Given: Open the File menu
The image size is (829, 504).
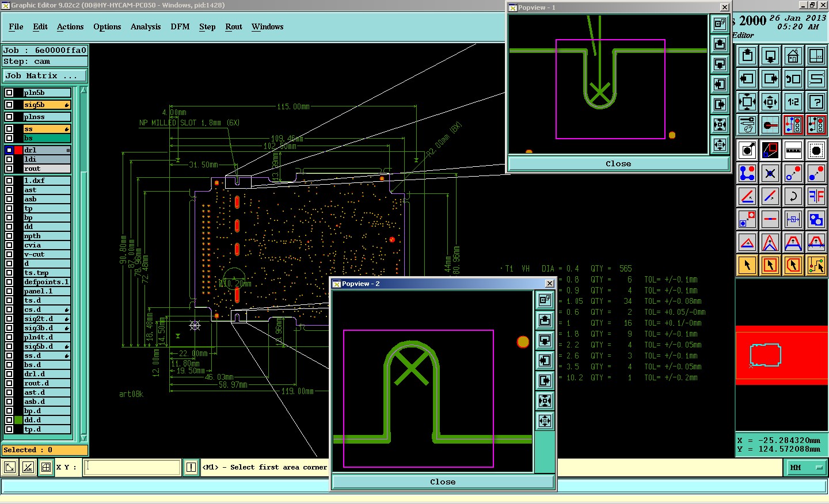Looking at the screenshot, I should click(16, 26).
